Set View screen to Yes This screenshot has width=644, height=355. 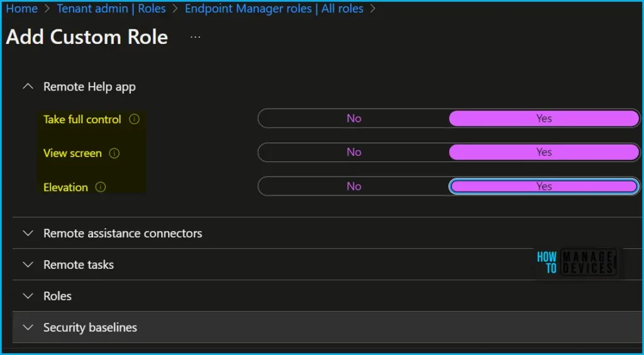pos(544,152)
